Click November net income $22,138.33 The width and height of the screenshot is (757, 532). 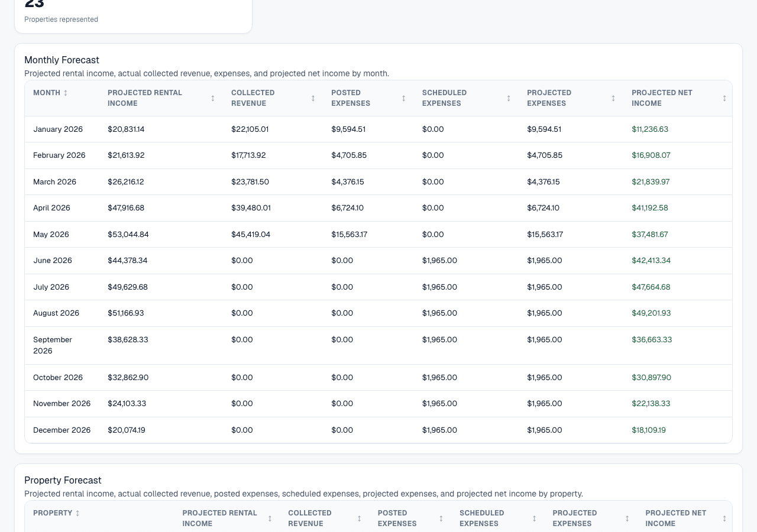(x=651, y=404)
